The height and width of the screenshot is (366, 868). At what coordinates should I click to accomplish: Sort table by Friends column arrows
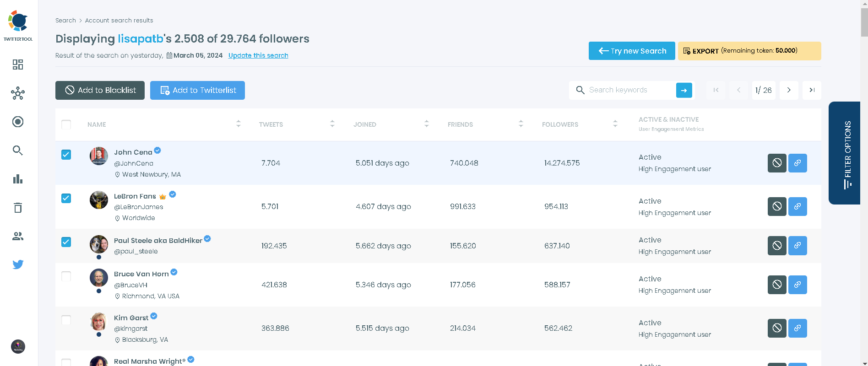click(521, 124)
